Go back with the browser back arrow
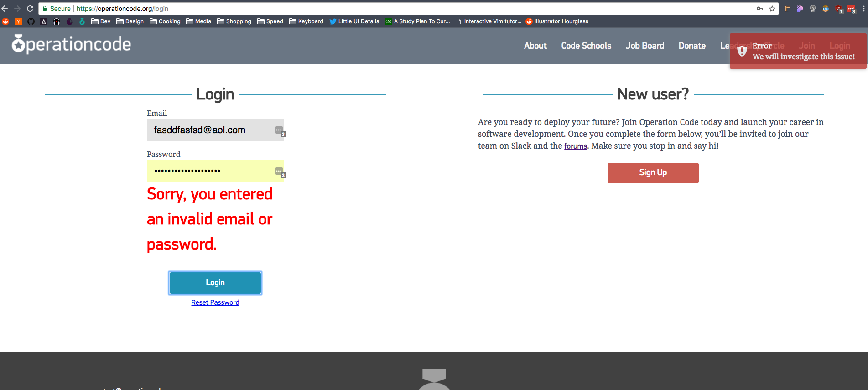The width and height of the screenshot is (868, 390). (5, 9)
